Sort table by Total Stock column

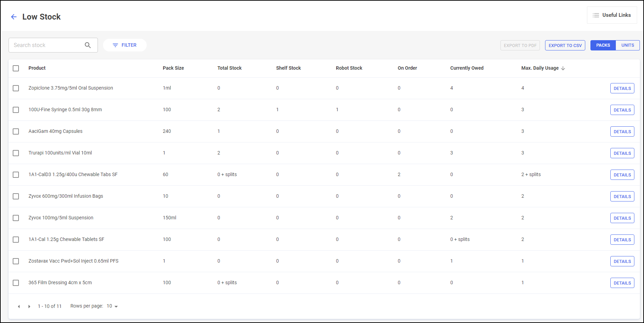229,68
